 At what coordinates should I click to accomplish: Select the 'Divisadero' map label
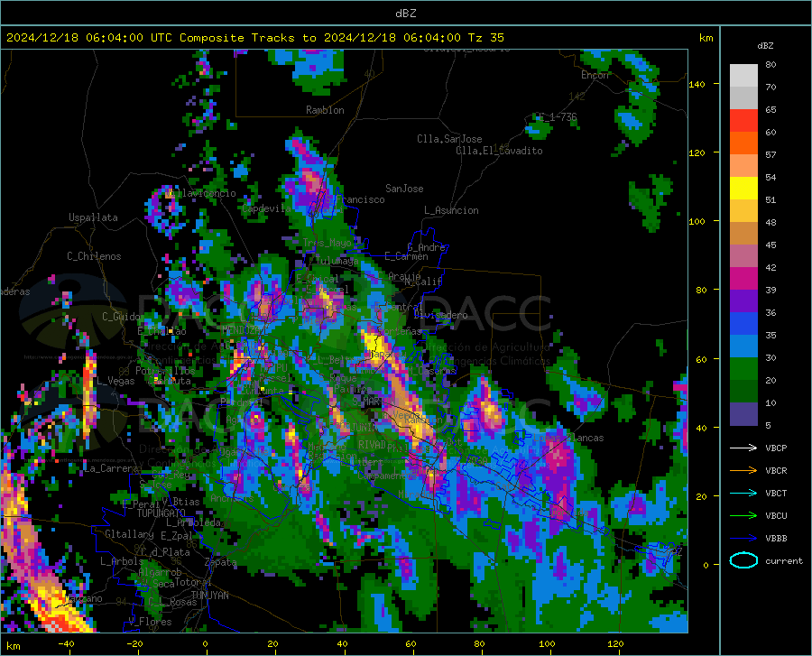[x=440, y=315]
